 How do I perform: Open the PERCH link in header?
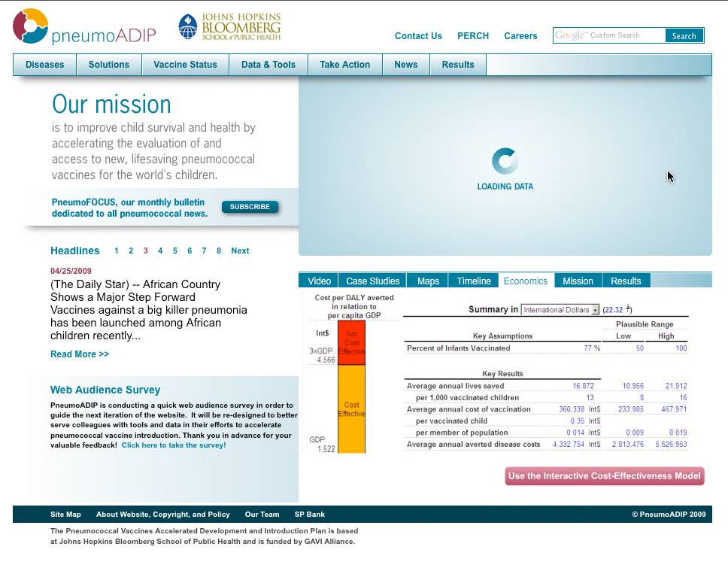click(473, 36)
